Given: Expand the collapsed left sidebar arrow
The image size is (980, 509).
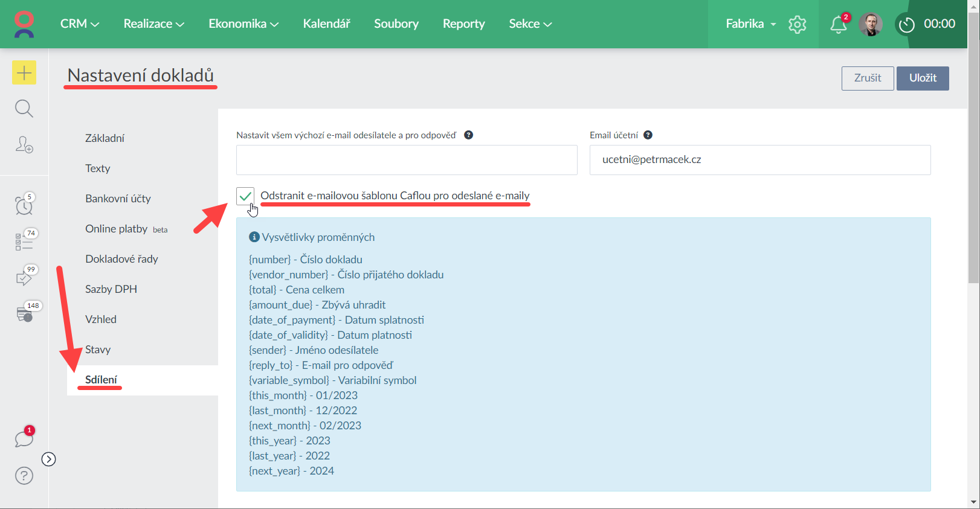Looking at the screenshot, I should [49, 459].
